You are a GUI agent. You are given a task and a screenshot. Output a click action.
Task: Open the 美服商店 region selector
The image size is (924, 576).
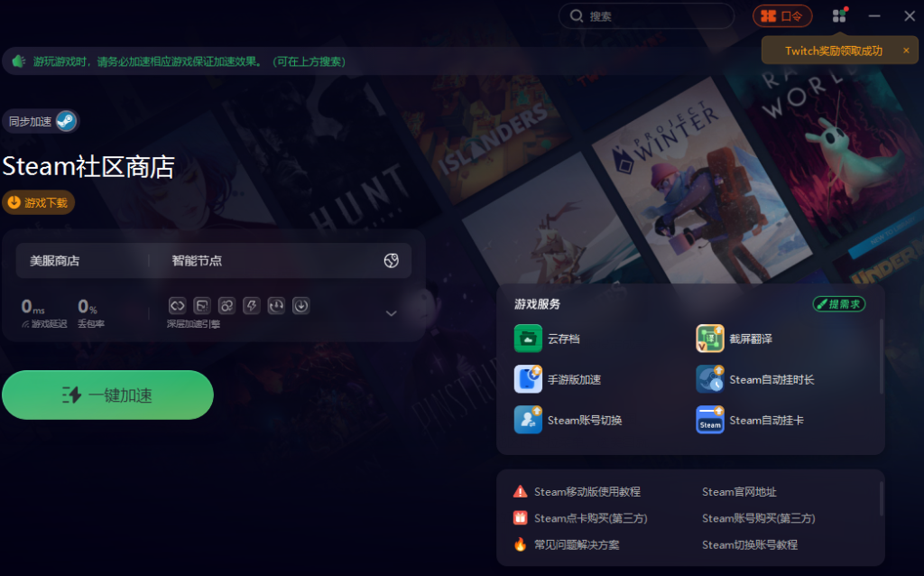click(55, 261)
